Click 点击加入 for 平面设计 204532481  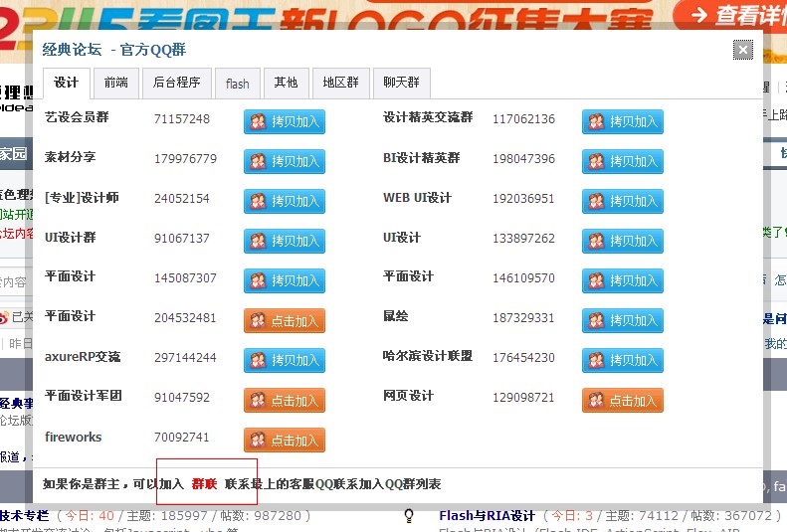[285, 320]
